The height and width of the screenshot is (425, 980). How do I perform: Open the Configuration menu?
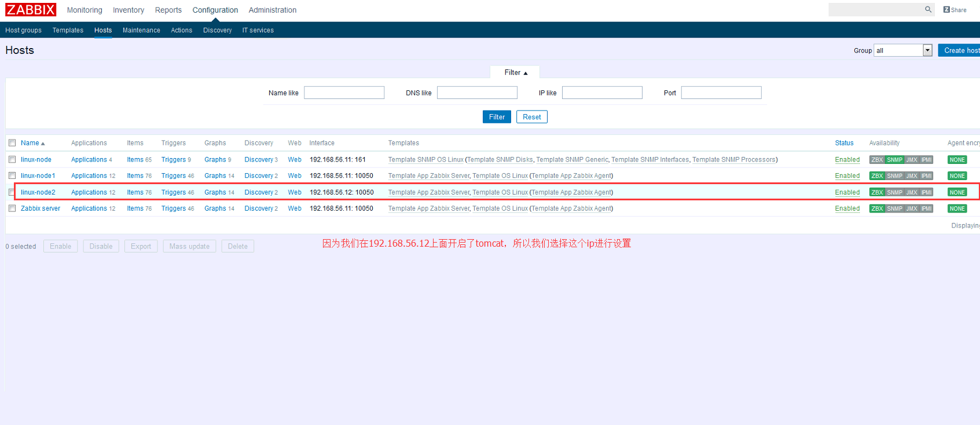coord(215,10)
